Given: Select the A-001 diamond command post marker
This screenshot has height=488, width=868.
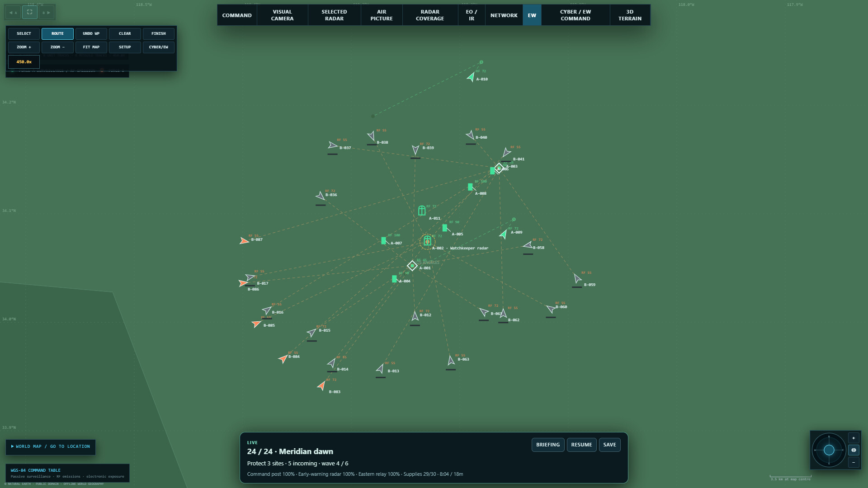Looking at the screenshot, I should pos(412,265).
